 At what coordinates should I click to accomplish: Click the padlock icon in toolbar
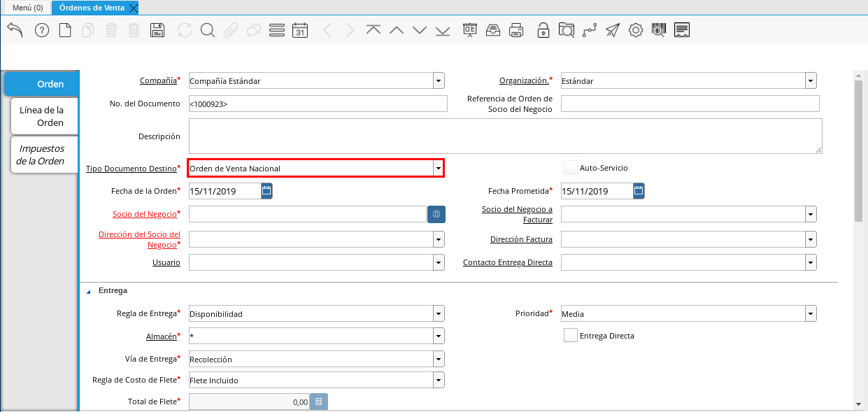tap(543, 30)
